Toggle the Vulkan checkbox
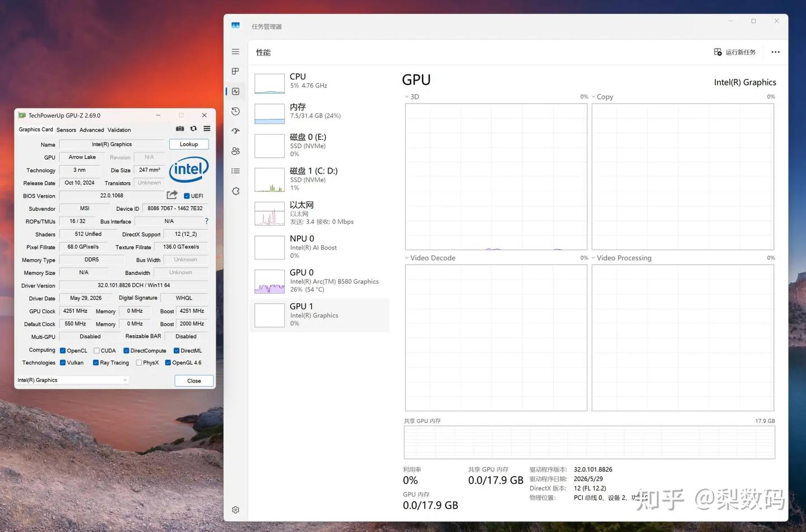This screenshot has width=806, height=532. [63, 362]
